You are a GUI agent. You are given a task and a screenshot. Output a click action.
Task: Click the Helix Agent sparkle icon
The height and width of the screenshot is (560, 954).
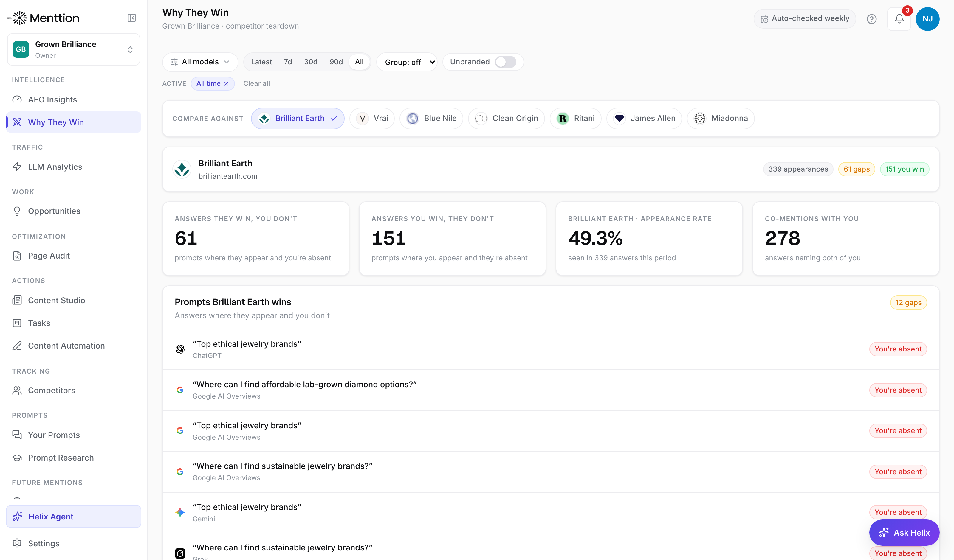17,516
